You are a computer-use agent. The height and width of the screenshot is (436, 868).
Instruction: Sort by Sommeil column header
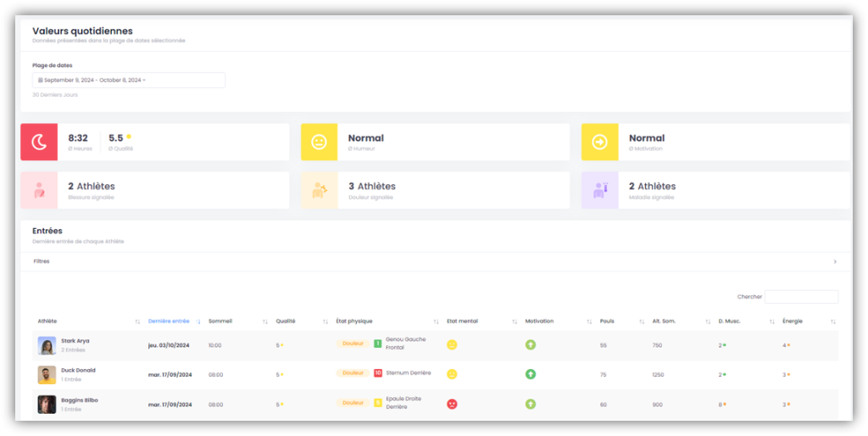tap(220, 321)
